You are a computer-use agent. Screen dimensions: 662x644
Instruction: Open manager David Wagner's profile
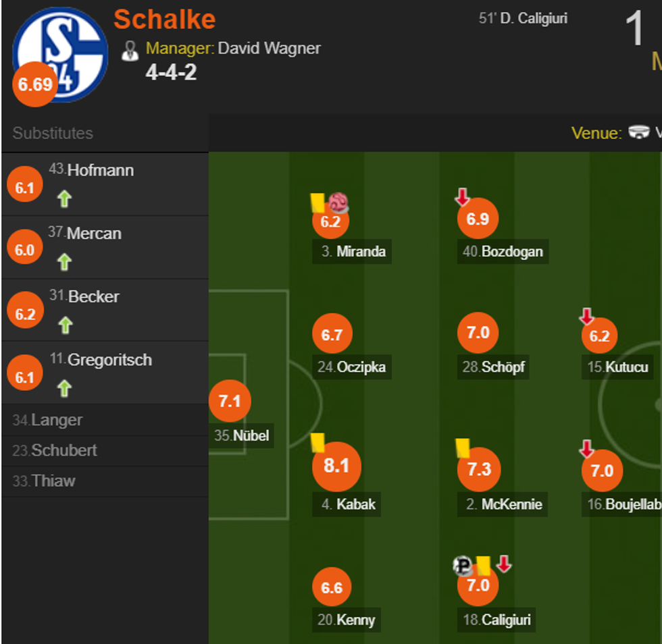tap(269, 49)
